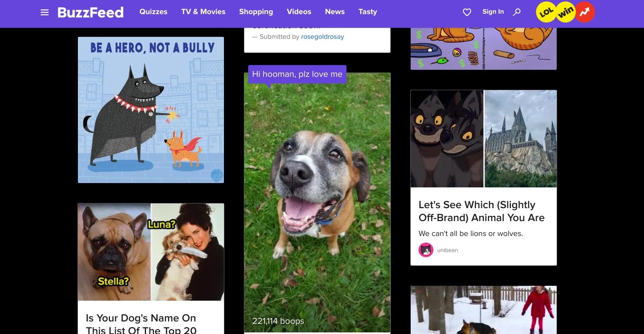The width and height of the screenshot is (644, 334).
Task: Open rosegoldrosay's profile link
Action: click(x=322, y=36)
